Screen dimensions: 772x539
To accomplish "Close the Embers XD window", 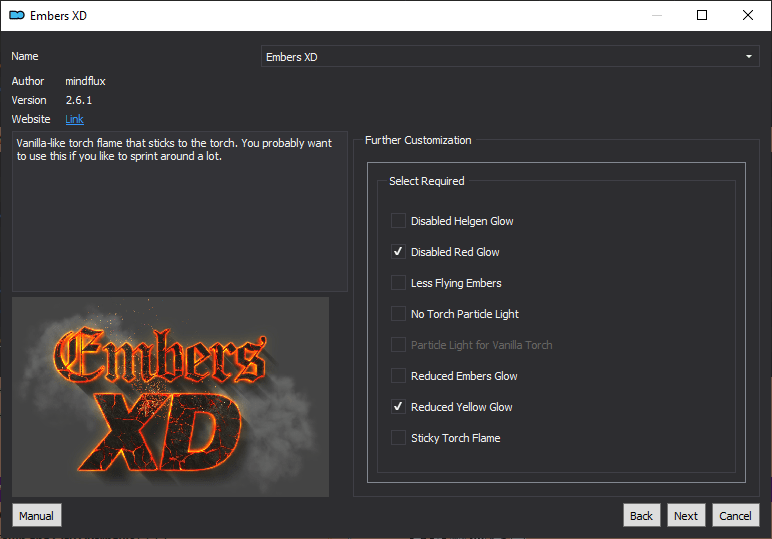I will [x=747, y=15].
